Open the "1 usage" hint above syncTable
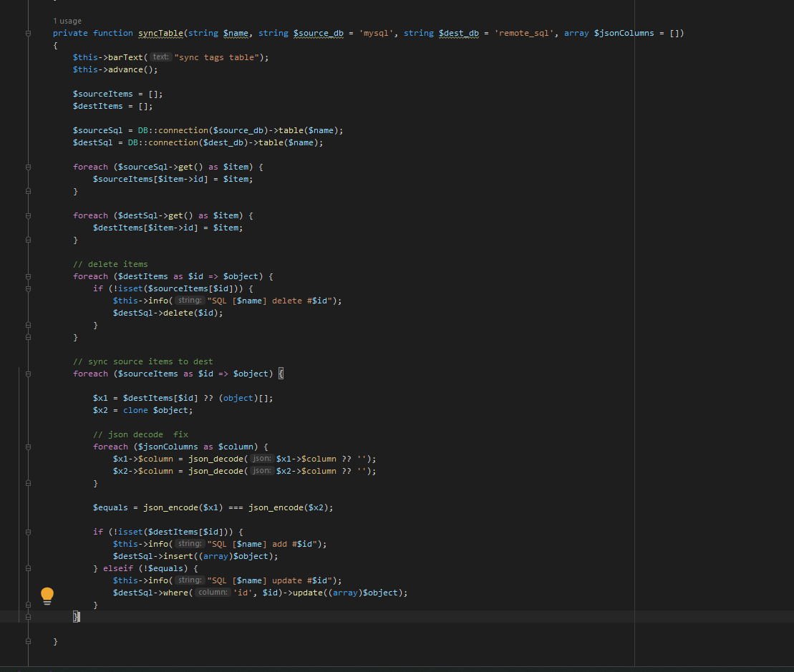 coord(67,21)
